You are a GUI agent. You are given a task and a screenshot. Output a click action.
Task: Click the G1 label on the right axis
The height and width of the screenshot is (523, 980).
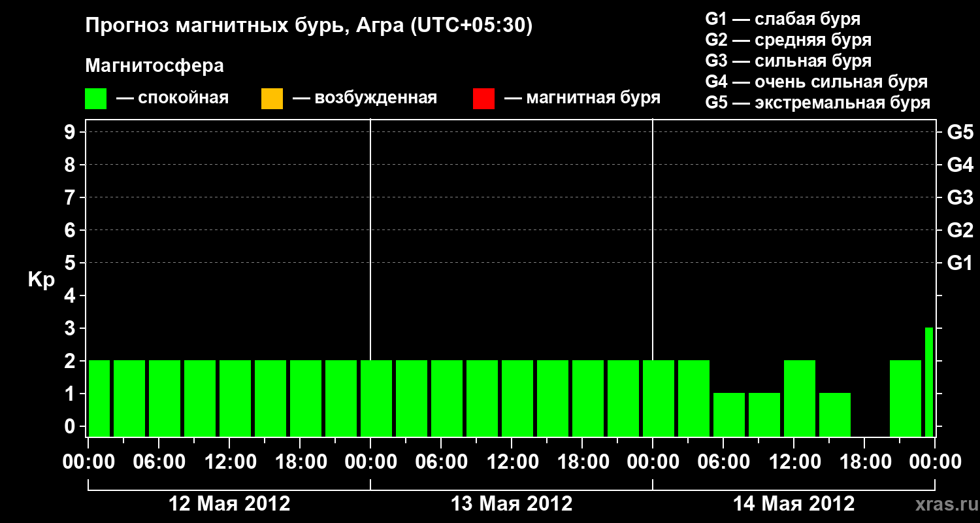click(960, 263)
